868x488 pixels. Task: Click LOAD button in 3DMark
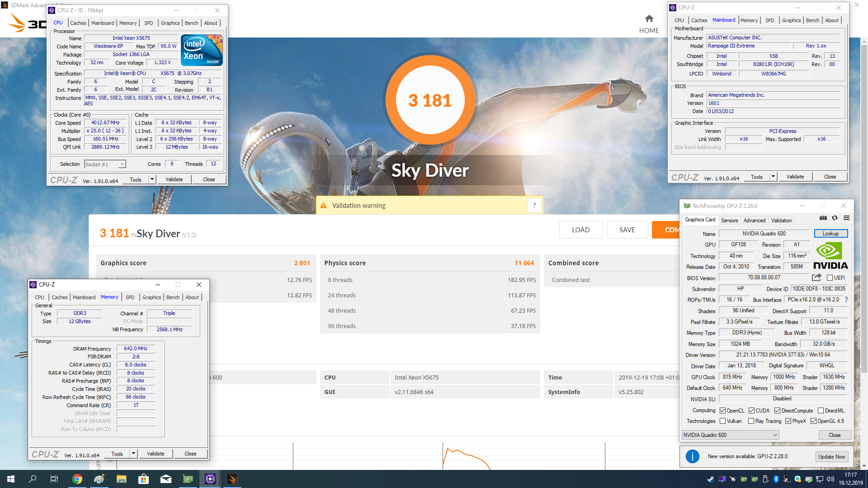tap(580, 230)
